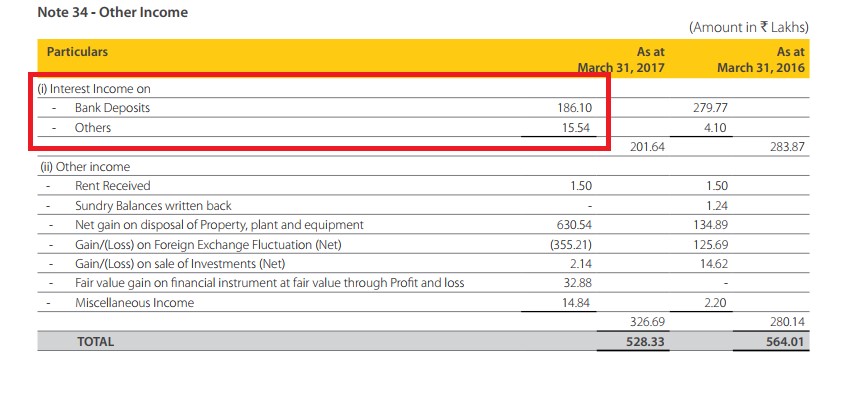
Task: Click the 279.77 value for 2016
Action: coord(710,108)
